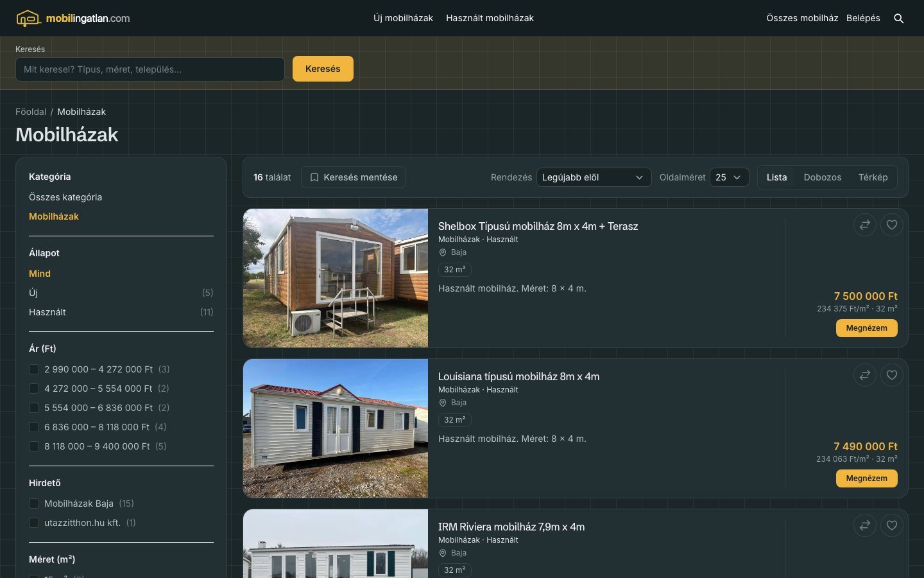Open Használt mobilházak in top menu

(x=490, y=18)
